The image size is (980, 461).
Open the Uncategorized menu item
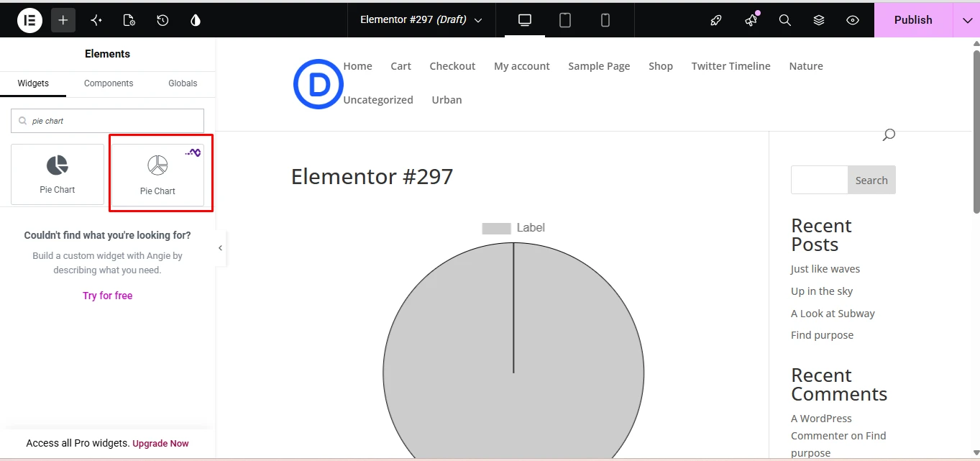pyautogui.click(x=378, y=100)
